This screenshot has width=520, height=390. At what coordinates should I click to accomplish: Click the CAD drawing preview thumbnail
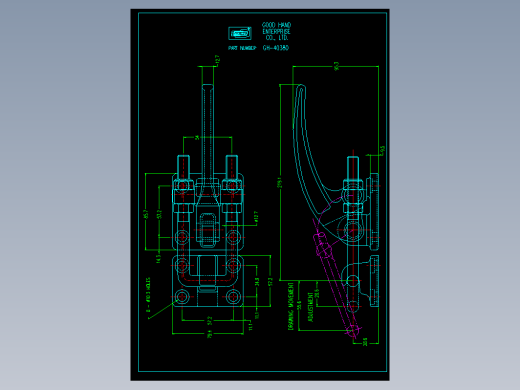tap(260, 195)
